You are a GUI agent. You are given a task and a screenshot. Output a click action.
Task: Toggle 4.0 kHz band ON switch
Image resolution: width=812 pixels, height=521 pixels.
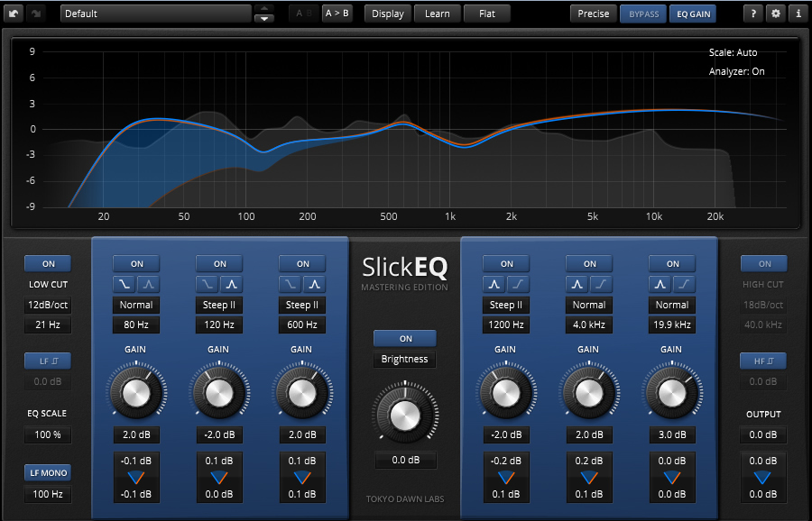(589, 264)
